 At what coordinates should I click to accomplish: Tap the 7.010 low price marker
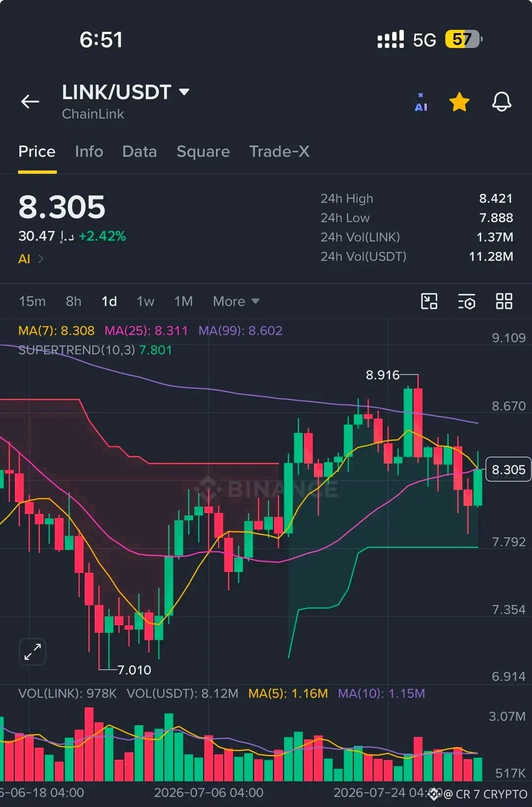[x=134, y=670]
